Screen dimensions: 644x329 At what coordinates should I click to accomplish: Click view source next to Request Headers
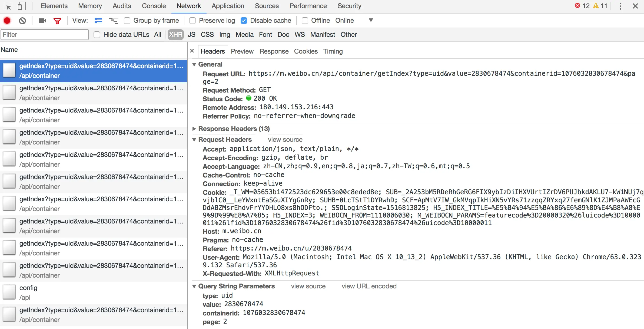click(285, 140)
